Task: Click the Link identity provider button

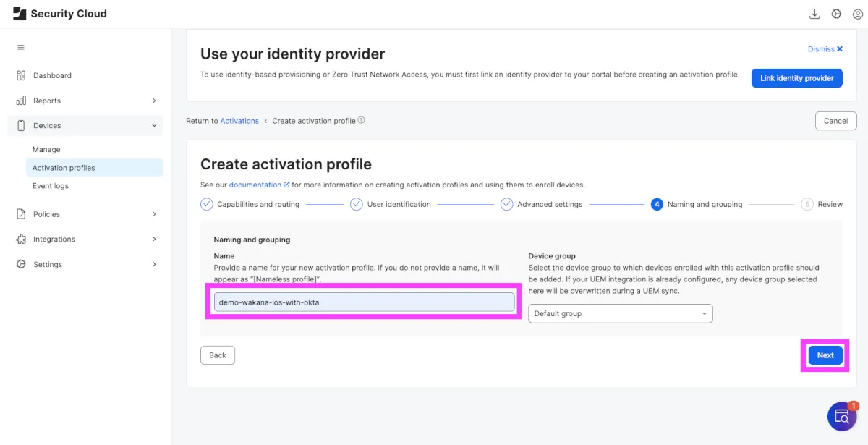Action: (x=796, y=78)
